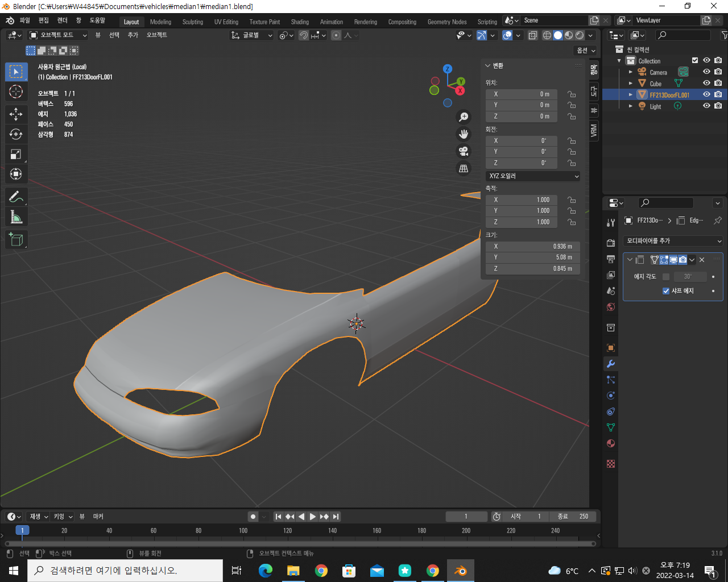Viewport: 728px width, 582px height.
Task: Activate the Annotate pencil tool
Action: [x=16, y=197]
